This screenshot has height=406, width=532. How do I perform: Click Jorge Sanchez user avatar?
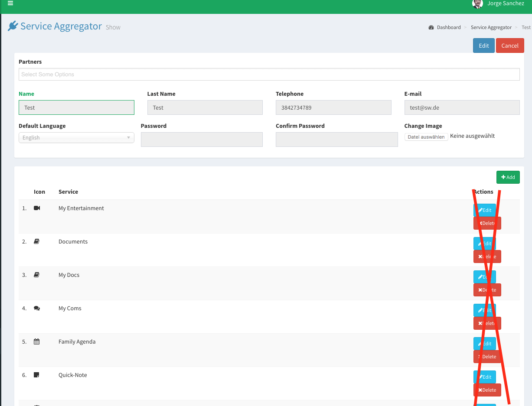[x=477, y=4]
